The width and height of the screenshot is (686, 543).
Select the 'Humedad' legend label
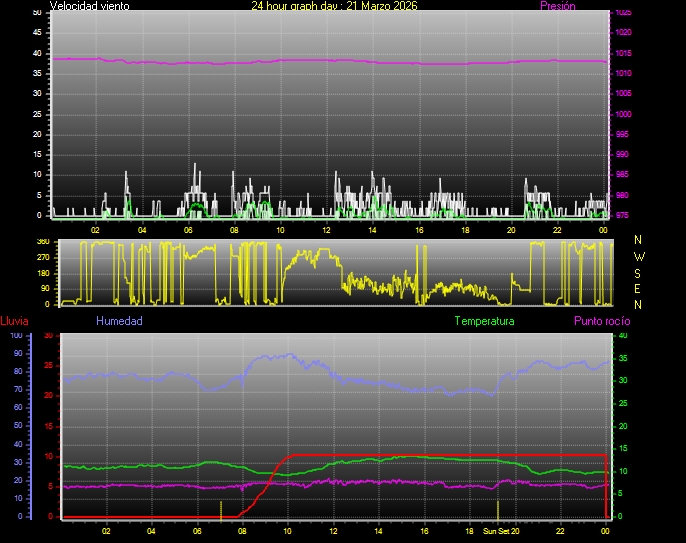[119, 321]
